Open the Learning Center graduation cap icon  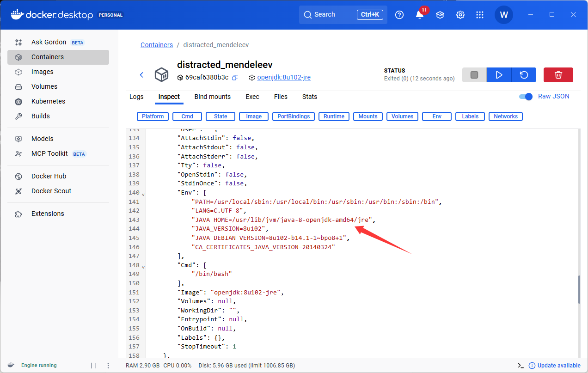pyautogui.click(x=440, y=15)
